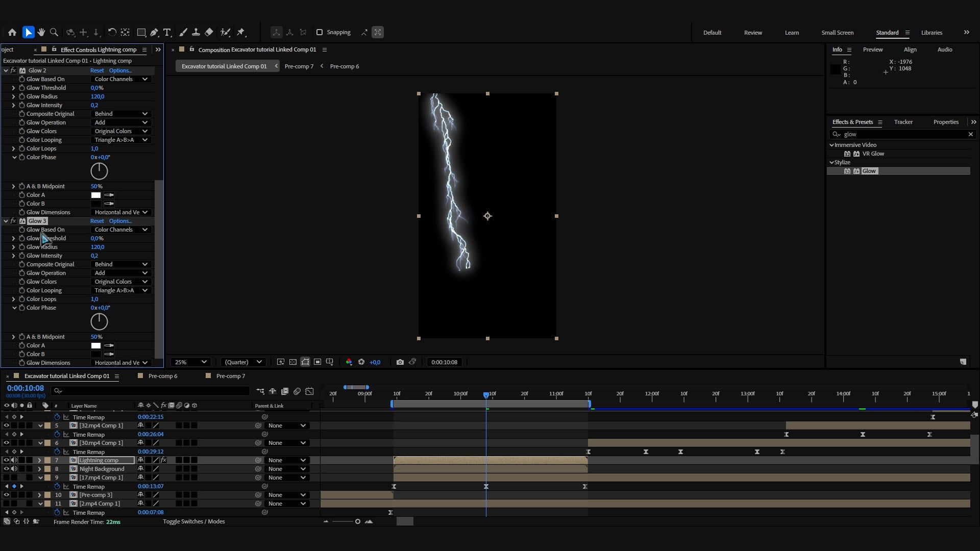Select the Zoom magnifier tool
The width and height of the screenshot is (980, 551).
[x=54, y=32]
